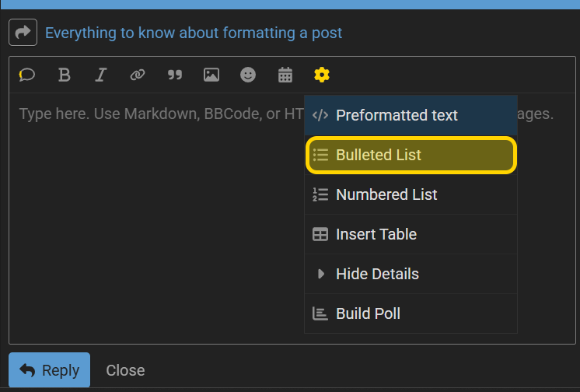Open the emoji picker smiley icon
The width and height of the screenshot is (580, 392).
(248, 75)
